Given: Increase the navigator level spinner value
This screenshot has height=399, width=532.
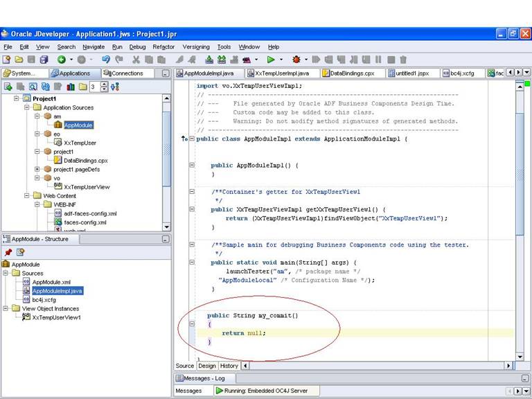Looking at the screenshot, I should point(105,84).
